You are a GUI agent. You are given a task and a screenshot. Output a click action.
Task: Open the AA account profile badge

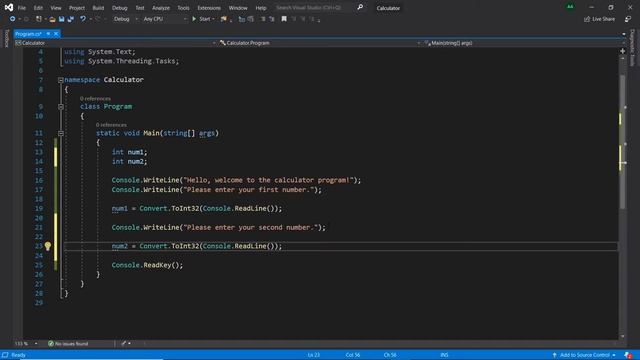(x=570, y=7)
